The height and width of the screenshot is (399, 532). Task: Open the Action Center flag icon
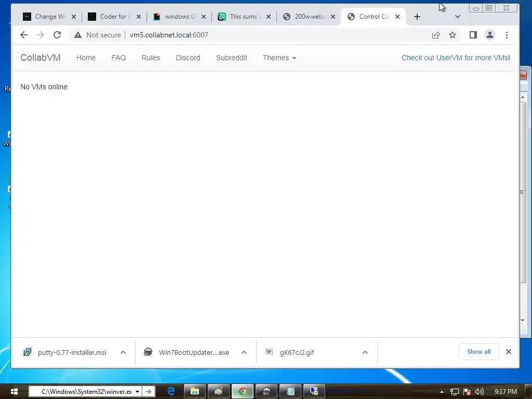coord(467,392)
